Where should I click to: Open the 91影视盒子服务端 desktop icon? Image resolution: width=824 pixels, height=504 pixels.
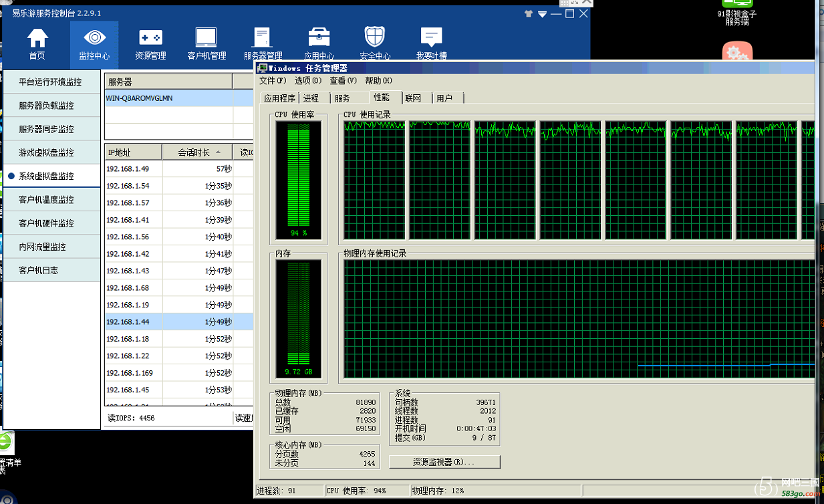tap(737, 13)
